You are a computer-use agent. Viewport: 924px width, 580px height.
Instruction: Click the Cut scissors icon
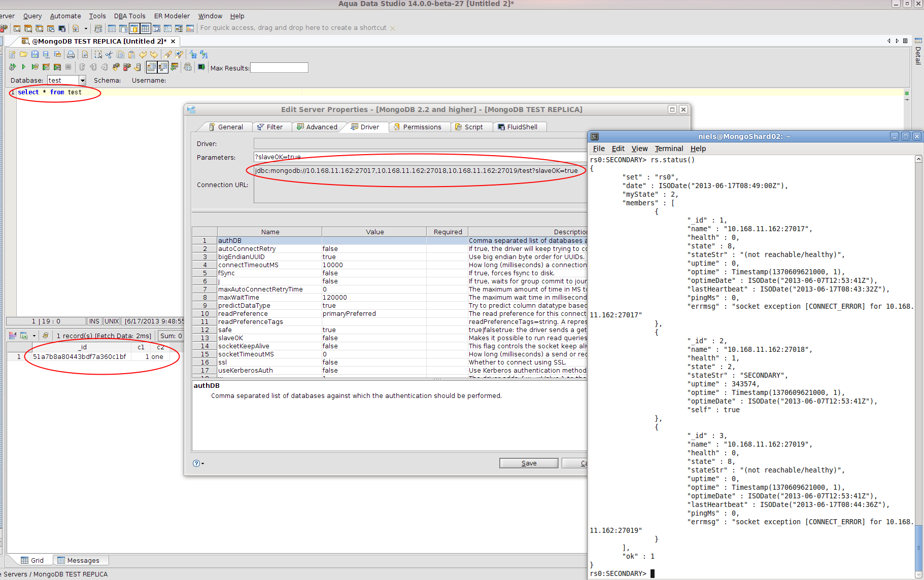click(x=109, y=54)
